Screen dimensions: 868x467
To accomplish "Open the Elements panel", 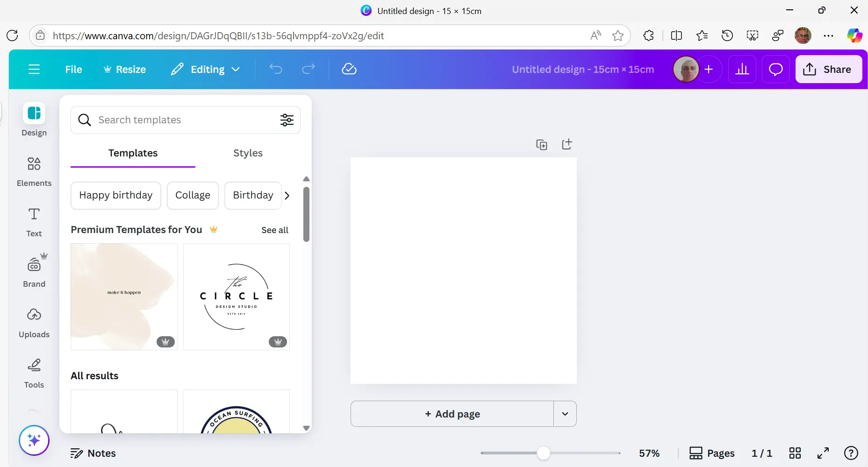I will 34,171.
